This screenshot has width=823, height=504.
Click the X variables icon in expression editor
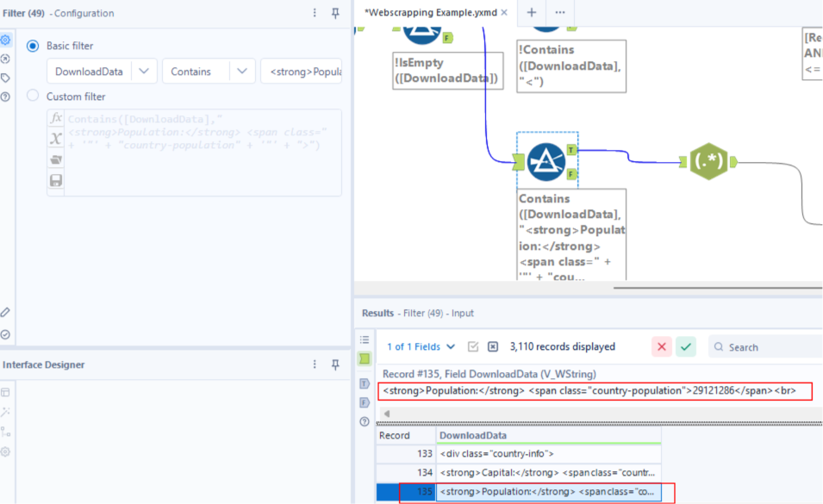(56, 139)
